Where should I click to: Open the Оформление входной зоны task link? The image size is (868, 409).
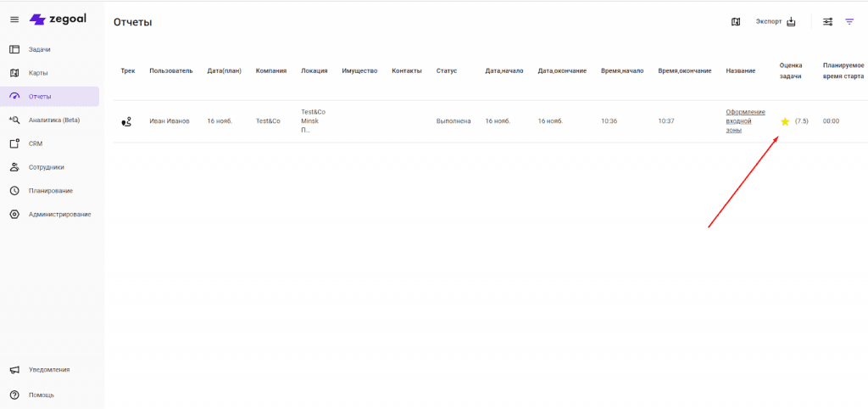(745, 121)
